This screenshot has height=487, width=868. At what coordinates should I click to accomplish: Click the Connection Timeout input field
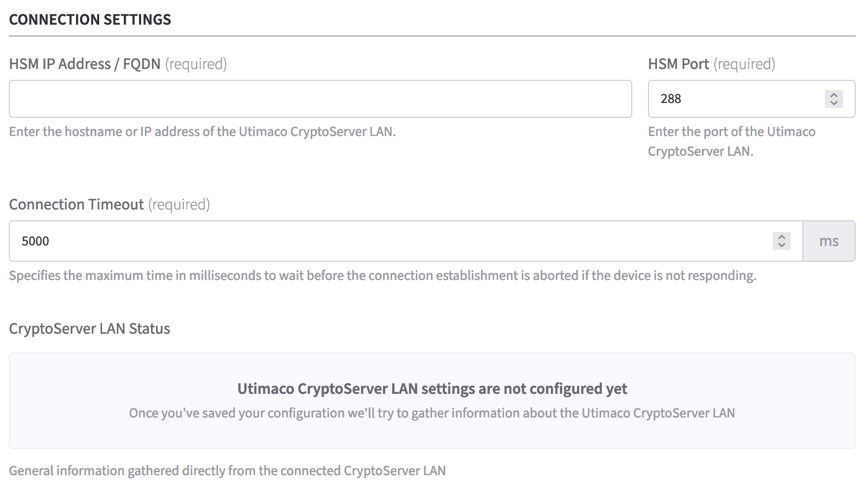coord(390,241)
